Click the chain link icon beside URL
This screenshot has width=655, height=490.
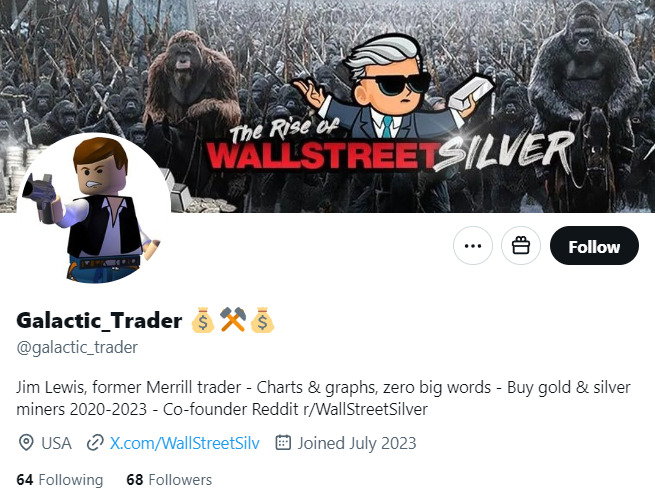pyautogui.click(x=95, y=443)
